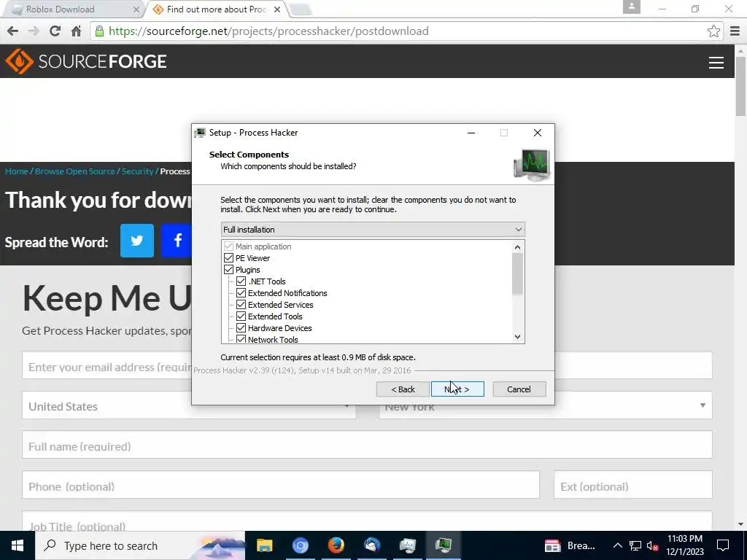Click the Full name input field
The height and width of the screenshot is (560, 747).
tap(367, 445)
